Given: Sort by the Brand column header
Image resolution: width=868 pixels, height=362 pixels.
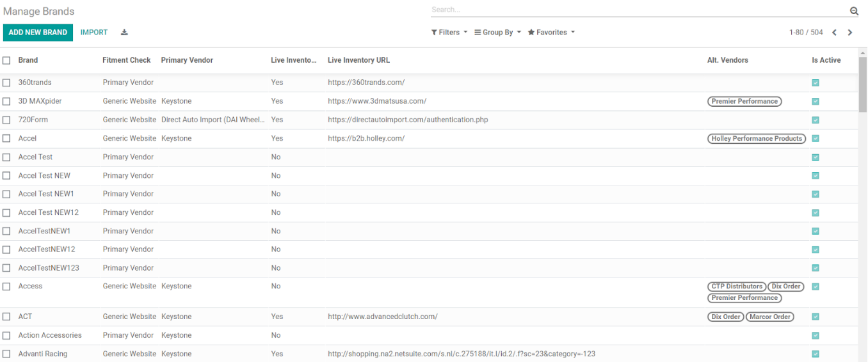Looking at the screenshot, I should pyautogui.click(x=28, y=60).
